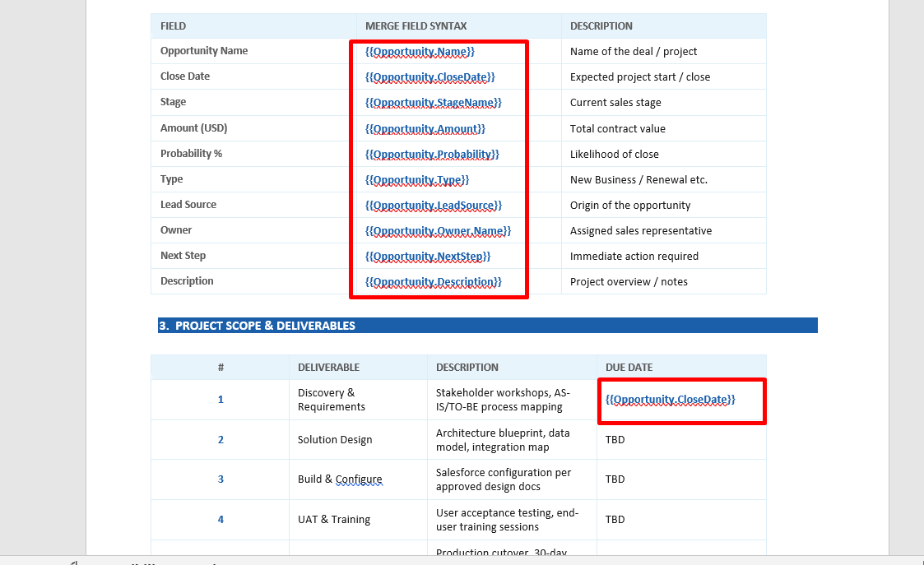Click "Name of the deal / project" text
Image resolution: width=924 pixels, height=565 pixels.
tap(634, 51)
